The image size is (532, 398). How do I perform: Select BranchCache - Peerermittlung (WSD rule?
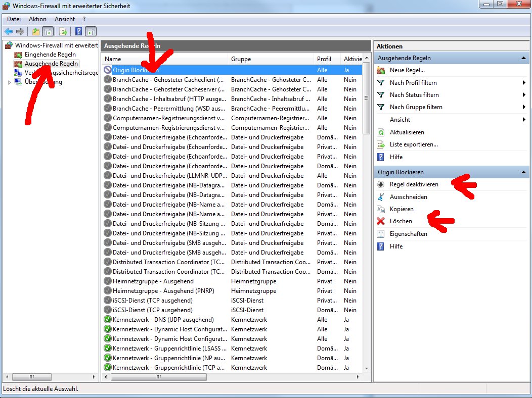(233, 109)
